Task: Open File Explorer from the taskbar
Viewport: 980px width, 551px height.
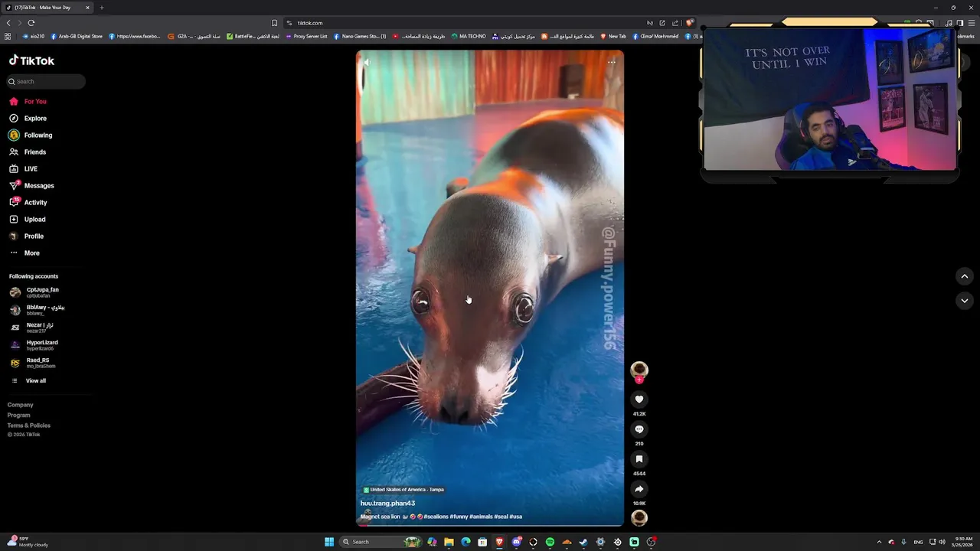Action: pos(449,542)
